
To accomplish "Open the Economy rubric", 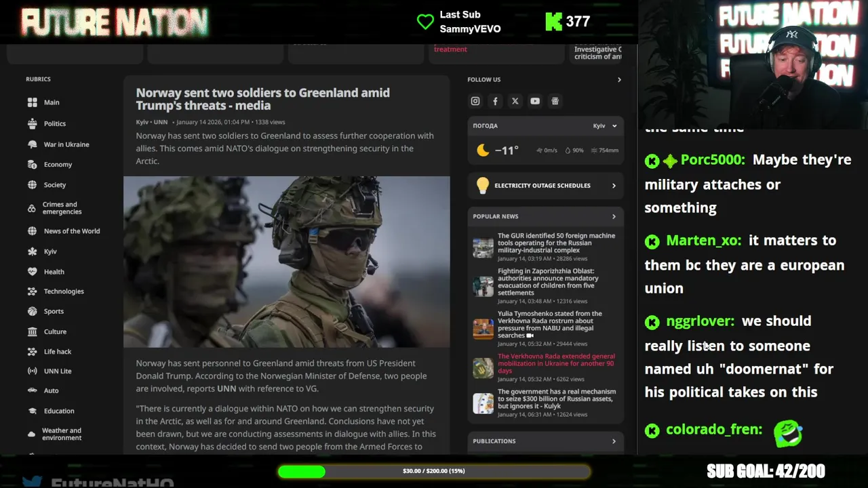I will point(58,164).
